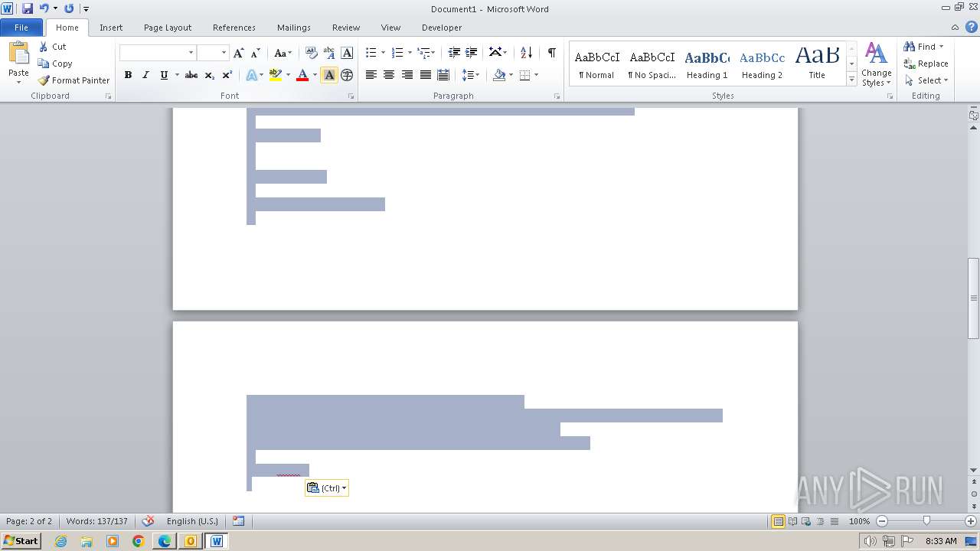Switch to the Mailings tab

point(294,28)
